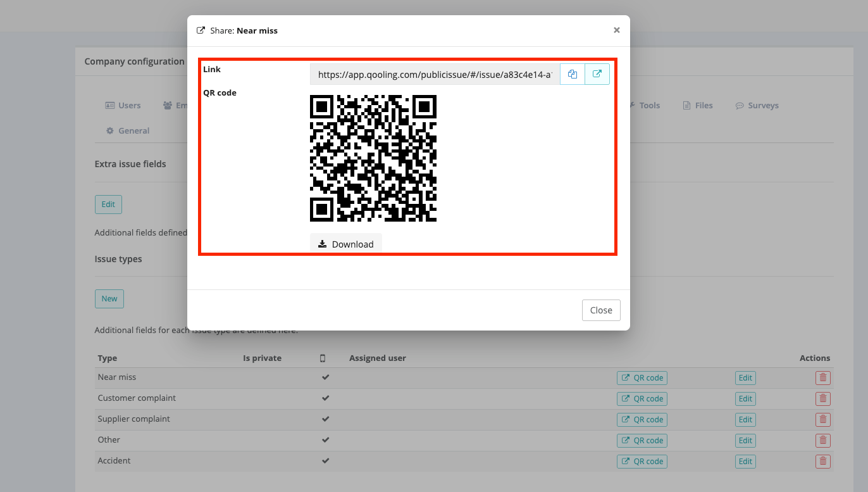Create a New issue type
Viewport: 868px width, 492px height.
pyautogui.click(x=109, y=299)
